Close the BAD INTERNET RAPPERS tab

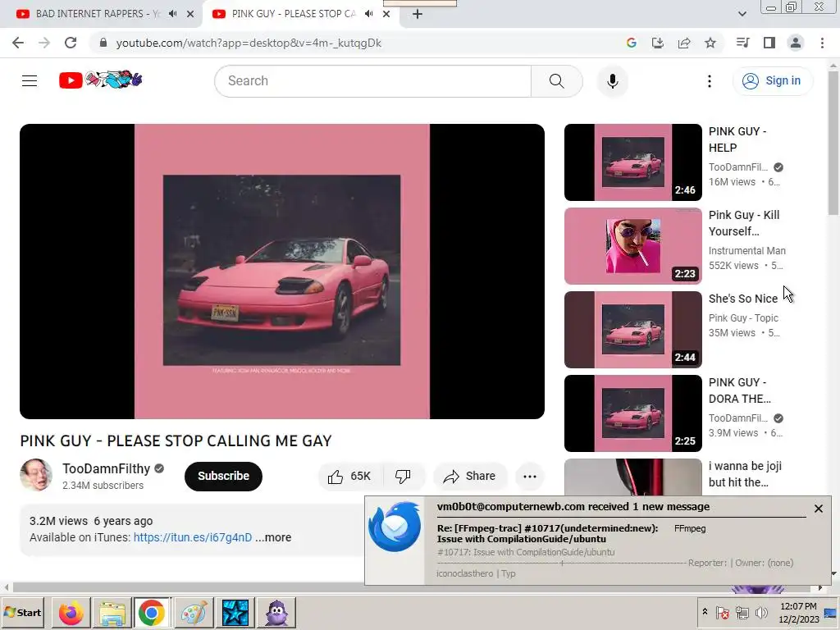click(190, 14)
